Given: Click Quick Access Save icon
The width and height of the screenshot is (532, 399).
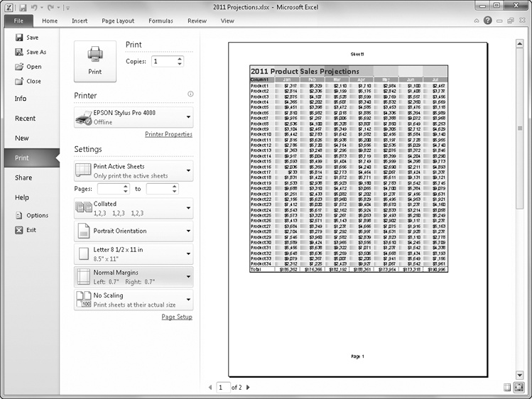Looking at the screenshot, I should (x=23, y=8).
